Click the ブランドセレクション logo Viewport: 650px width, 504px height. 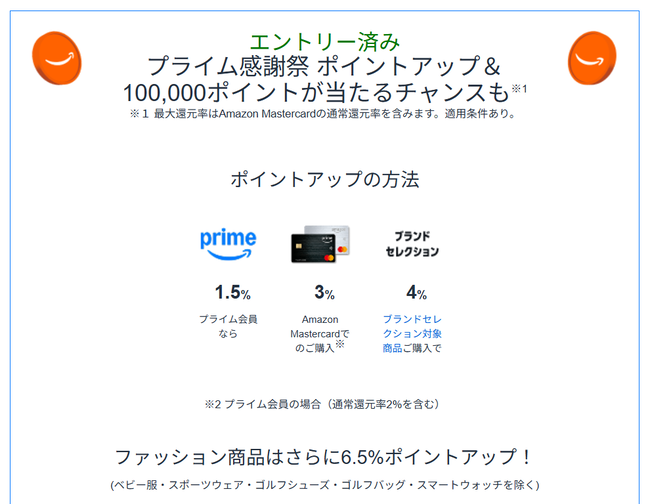(x=412, y=244)
